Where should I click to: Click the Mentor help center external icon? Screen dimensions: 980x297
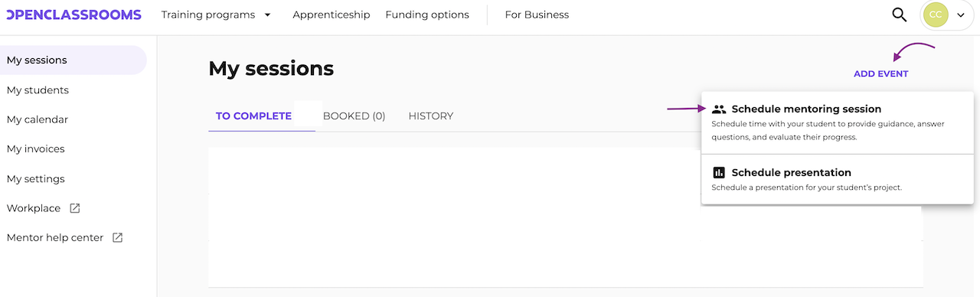(117, 238)
